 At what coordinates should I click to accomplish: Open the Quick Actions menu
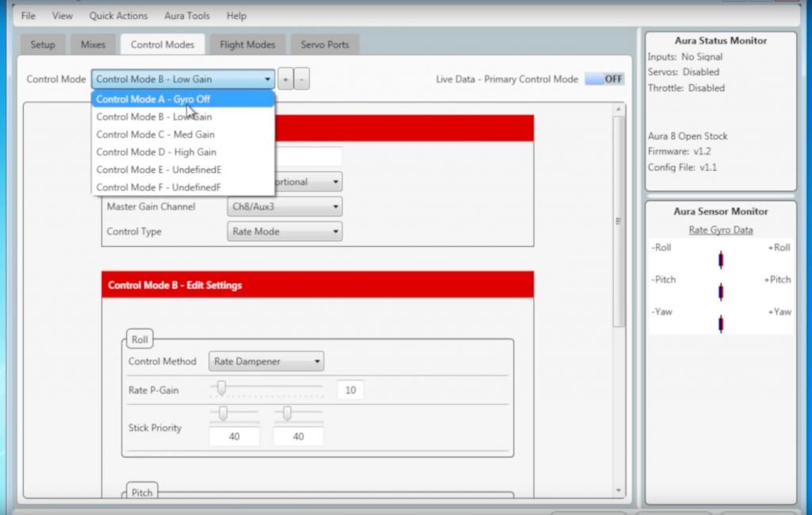[118, 16]
